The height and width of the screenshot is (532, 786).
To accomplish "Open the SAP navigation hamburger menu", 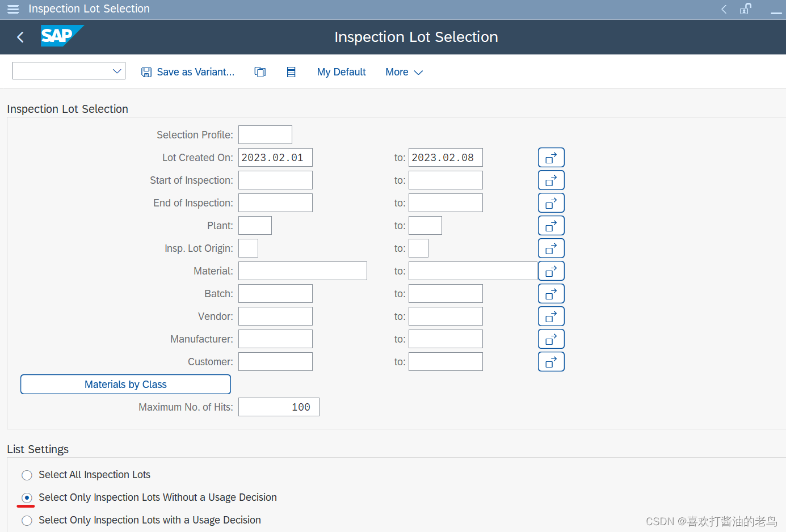I will (x=12, y=9).
